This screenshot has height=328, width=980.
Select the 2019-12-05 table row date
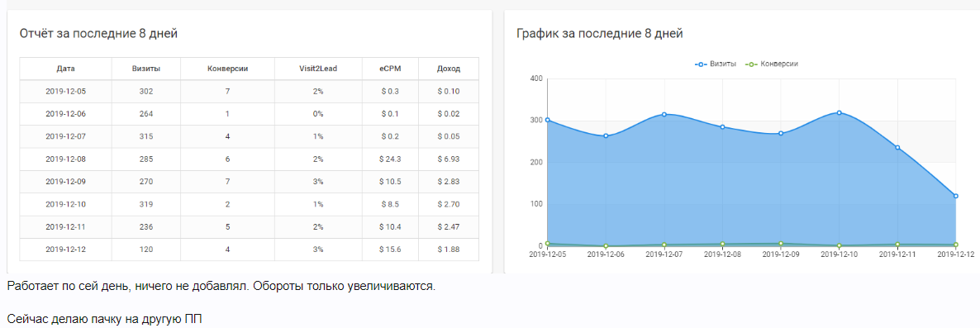(65, 91)
